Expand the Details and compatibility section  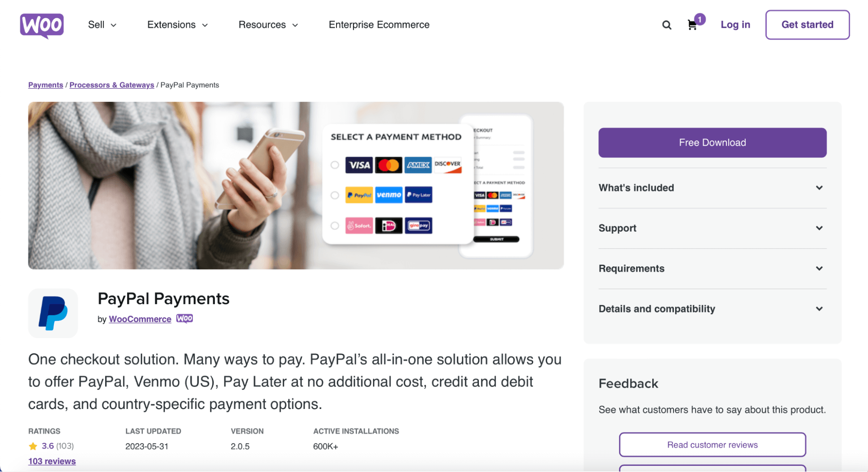coord(713,308)
